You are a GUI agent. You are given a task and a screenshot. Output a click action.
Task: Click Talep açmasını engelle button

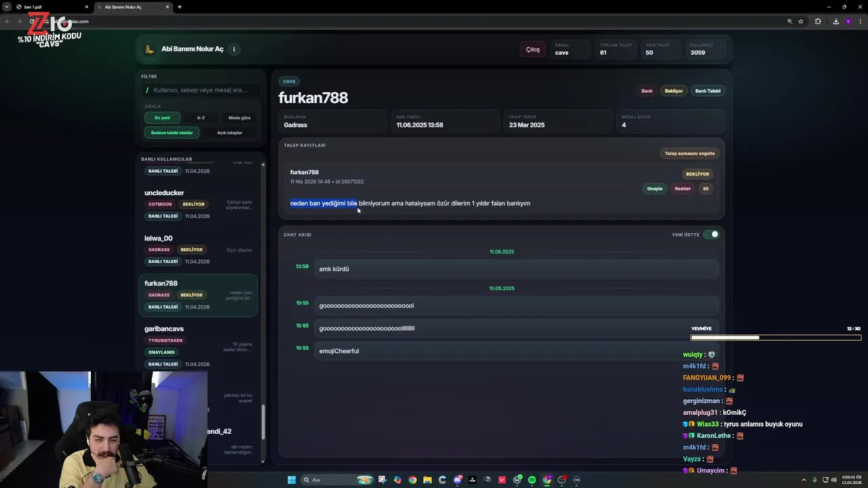click(690, 153)
